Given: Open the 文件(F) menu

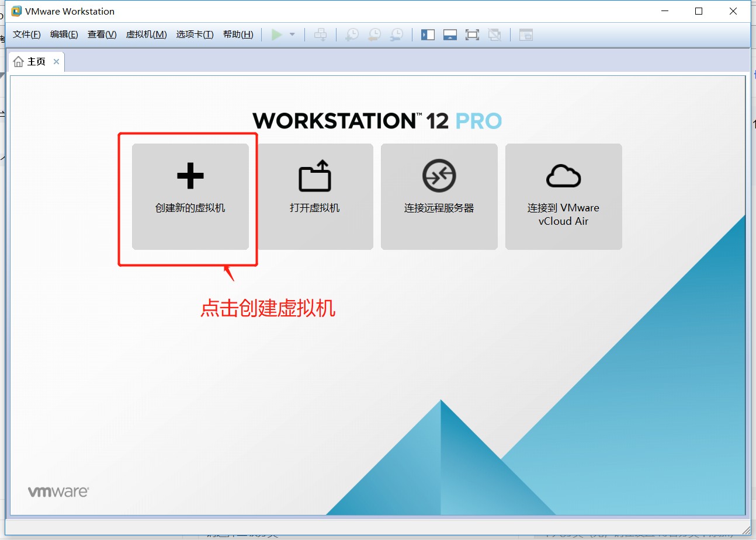Looking at the screenshot, I should click(x=27, y=34).
